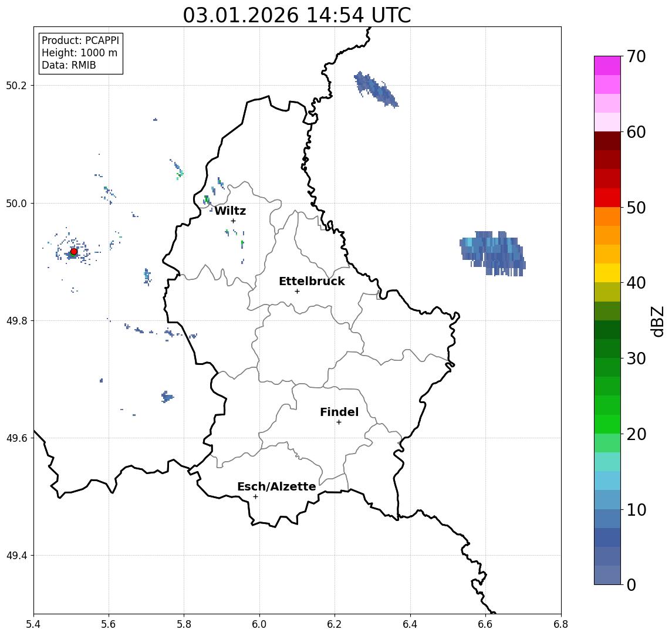Click the bright red 50 dBZ swatch
Image resolution: width=672 pixels, height=636 pixels.
click(607, 198)
